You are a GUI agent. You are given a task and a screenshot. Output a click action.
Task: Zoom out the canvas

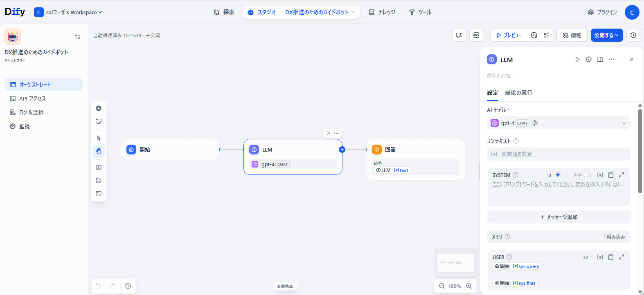tap(442, 286)
